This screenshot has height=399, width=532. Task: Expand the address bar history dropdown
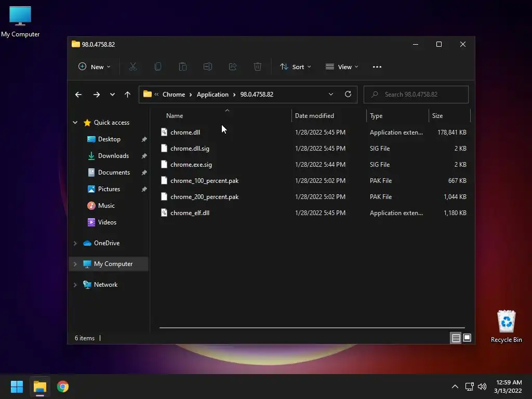331,95
